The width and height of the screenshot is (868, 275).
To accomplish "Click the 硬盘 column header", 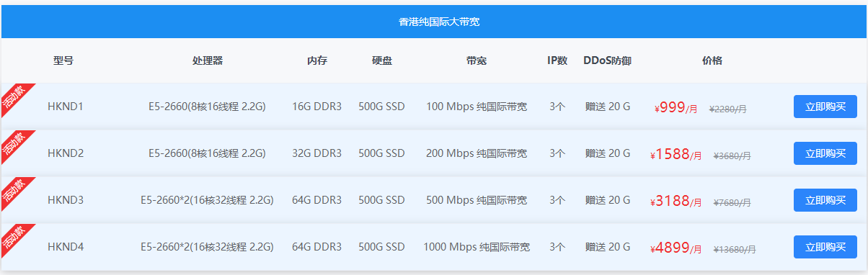I will point(382,60).
